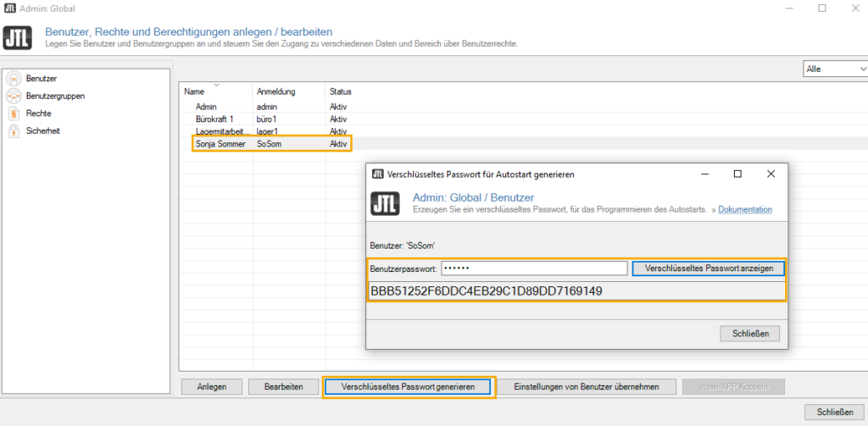Click 'Einstellungen von Benutzer übernehmen' button
Screen dimensions: 868x426
coord(586,387)
